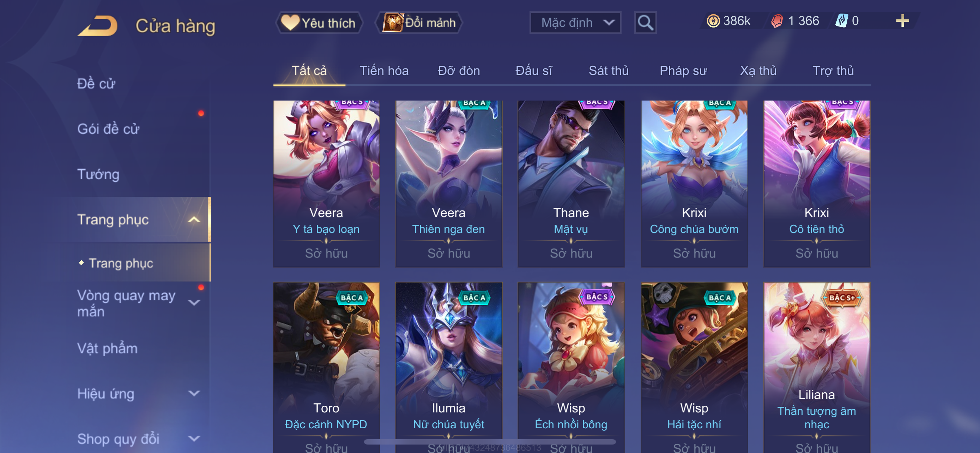This screenshot has width=980, height=453.
Task: Switch to the Sát thủ tab
Action: (x=608, y=71)
